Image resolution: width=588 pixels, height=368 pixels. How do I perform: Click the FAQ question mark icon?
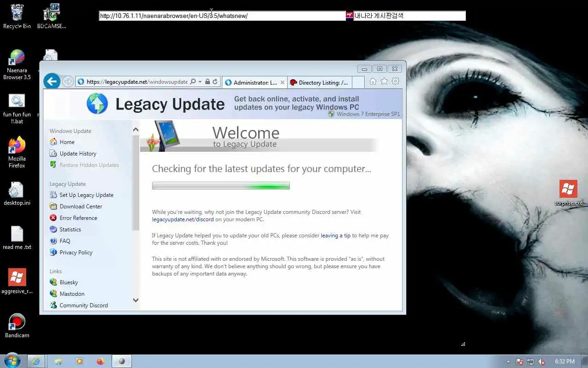[53, 241]
